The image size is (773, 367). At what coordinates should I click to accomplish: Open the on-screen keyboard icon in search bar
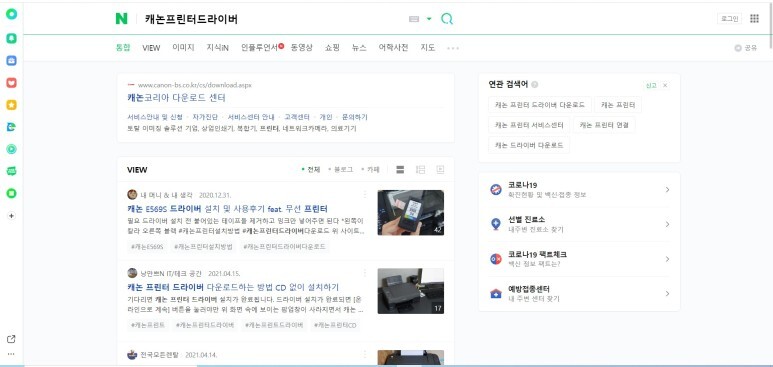pyautogui.click(x=414, y=19)
